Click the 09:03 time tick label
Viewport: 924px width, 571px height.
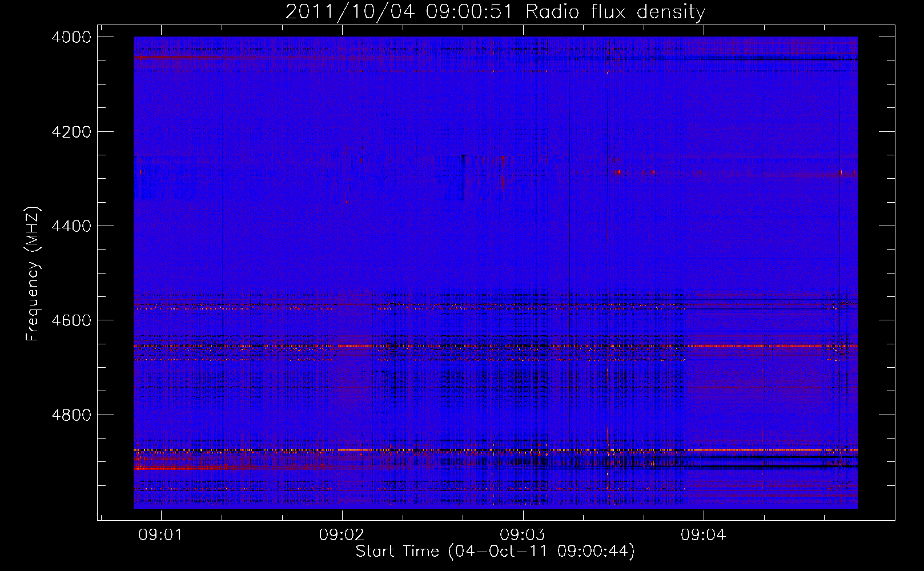pyautogui.click(x=523, y=535)
